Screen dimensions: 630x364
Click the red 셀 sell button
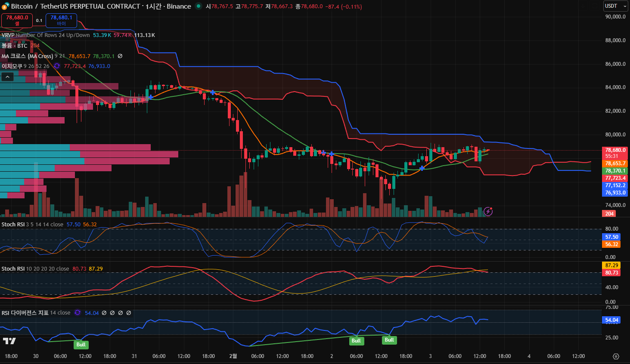point(17,20)
